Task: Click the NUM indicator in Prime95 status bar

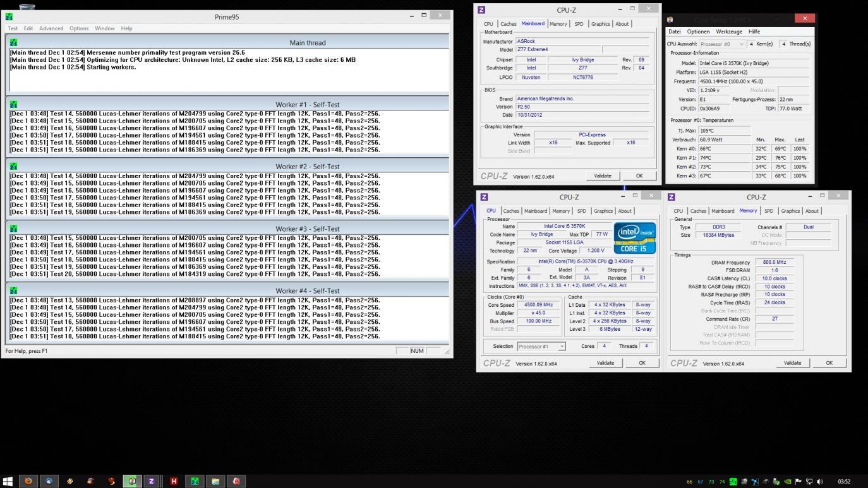Action: coord(417,351)
